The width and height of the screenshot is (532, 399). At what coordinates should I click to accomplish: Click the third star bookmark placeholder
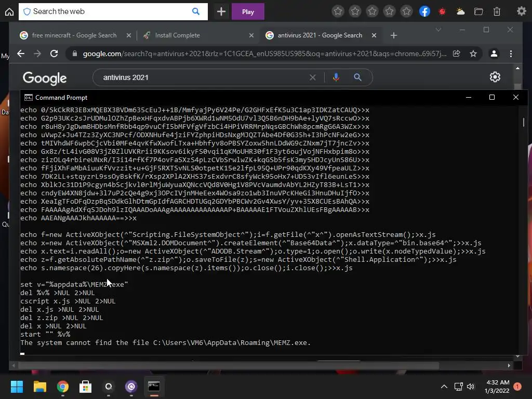click(x=372, y=11)
